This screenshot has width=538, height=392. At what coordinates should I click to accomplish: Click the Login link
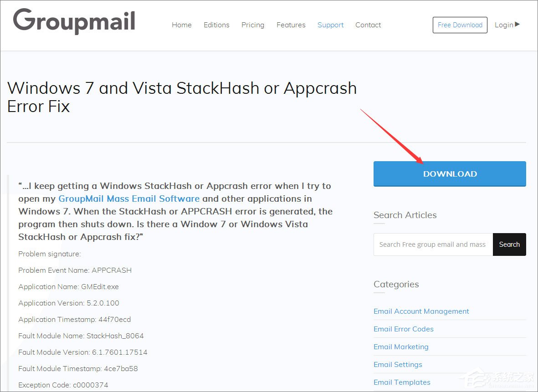click(504, 25)
